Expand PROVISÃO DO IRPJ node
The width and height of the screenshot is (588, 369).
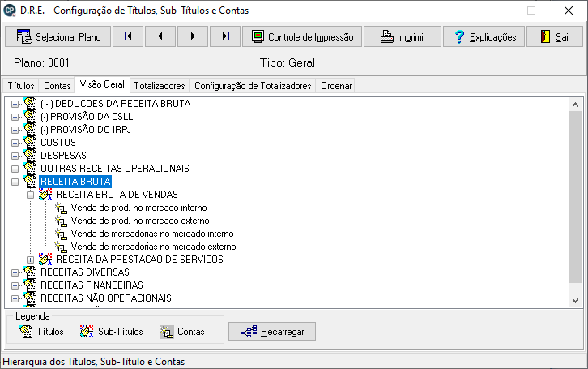[15, 130]
